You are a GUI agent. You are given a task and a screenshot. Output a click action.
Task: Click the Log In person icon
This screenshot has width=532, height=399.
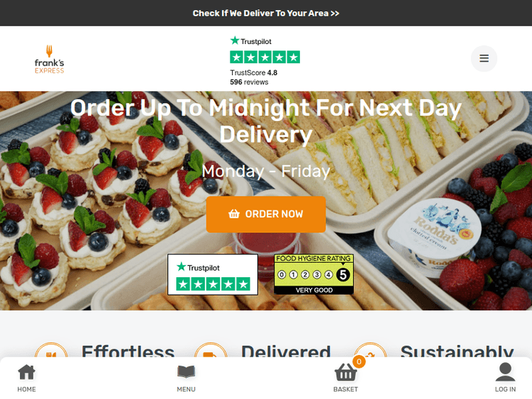[505, 372]
